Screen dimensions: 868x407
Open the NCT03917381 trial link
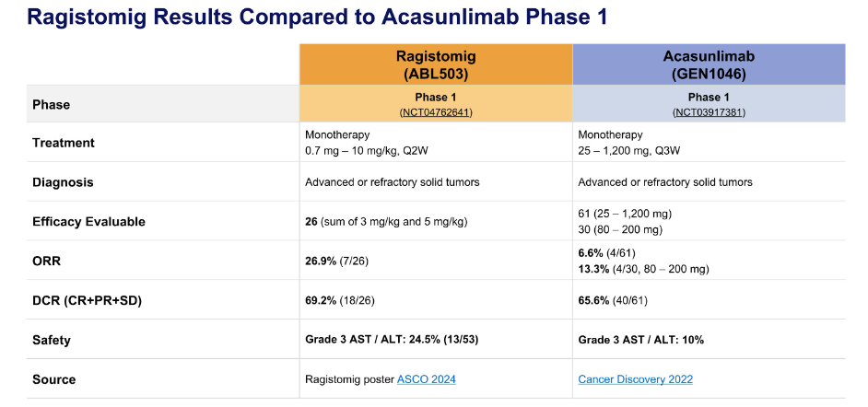(x=709, y=112)
